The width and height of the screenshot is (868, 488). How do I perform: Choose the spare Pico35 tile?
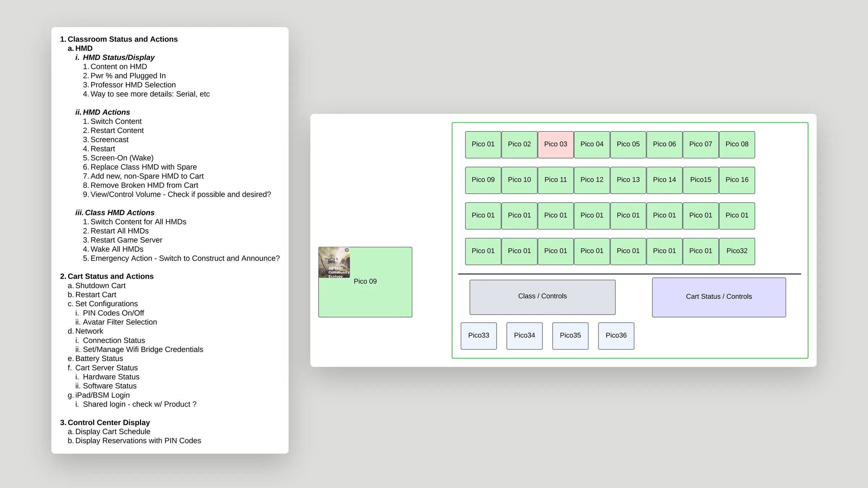pyautogui.click(x=570, y=336)
